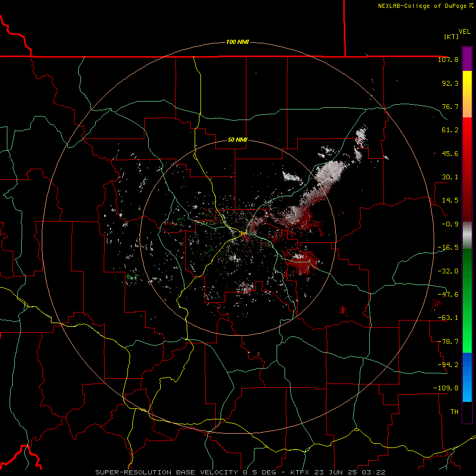
Task: Click the 100 NMI range ring label
Action: tap(237, 42)
